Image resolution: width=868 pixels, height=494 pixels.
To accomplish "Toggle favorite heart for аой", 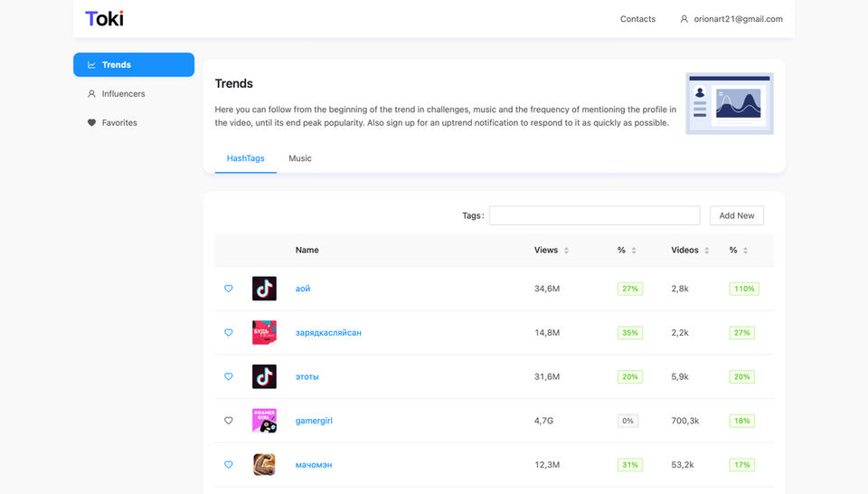I will coord(228,289).
